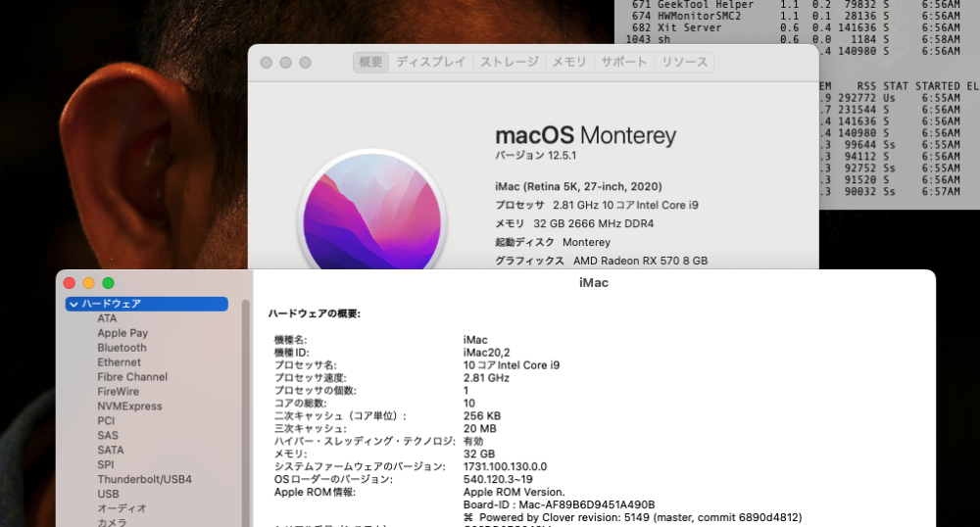Click the ハードウェアの概要 heading

click(x=315, y=313)
